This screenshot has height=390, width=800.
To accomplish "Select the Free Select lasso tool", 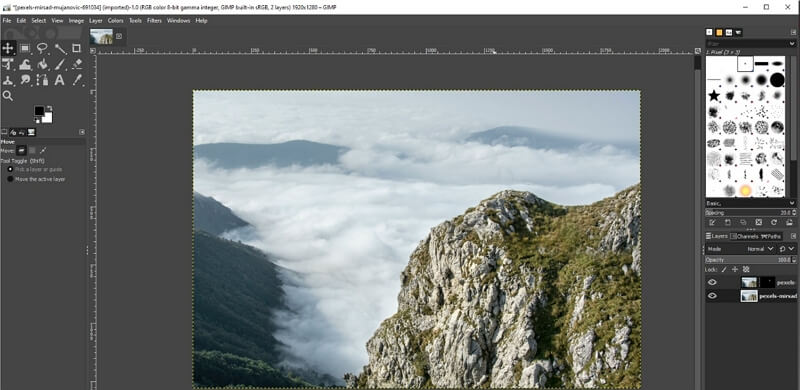I will [x=42, y=48].
